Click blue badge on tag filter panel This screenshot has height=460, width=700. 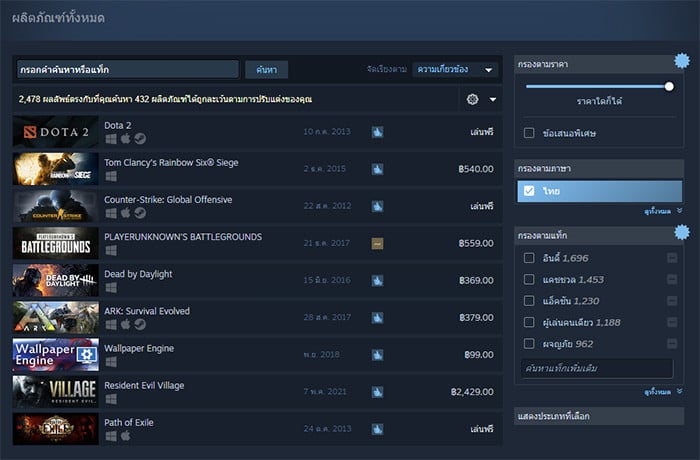coord(682,232)
